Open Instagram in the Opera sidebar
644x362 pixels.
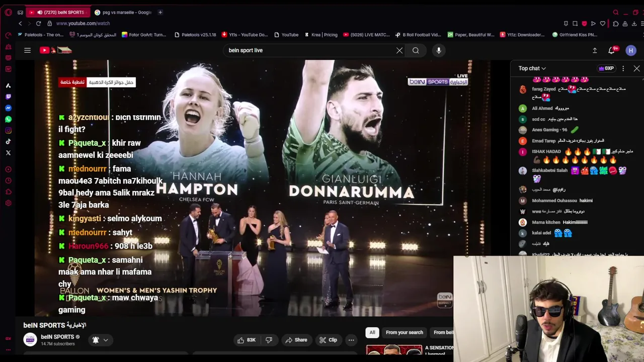[8, 130]
